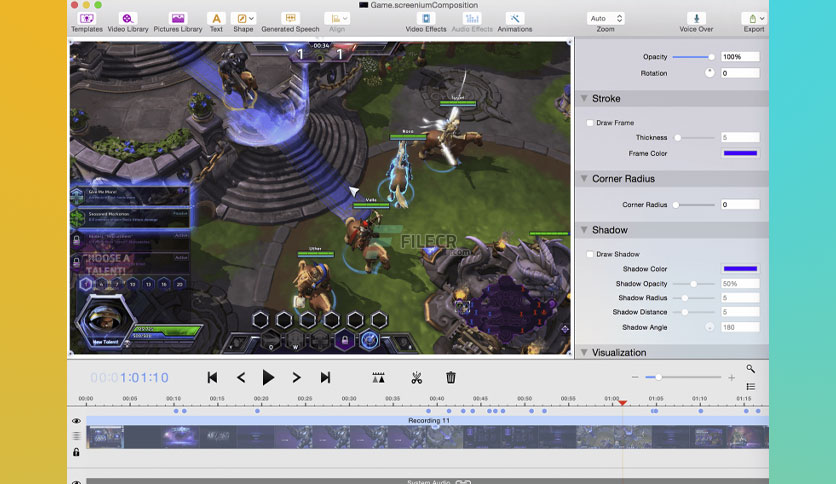This screenshot has height=484, width=836.
Task: Click the Rotation dial knob
Action: coord(709,73)
